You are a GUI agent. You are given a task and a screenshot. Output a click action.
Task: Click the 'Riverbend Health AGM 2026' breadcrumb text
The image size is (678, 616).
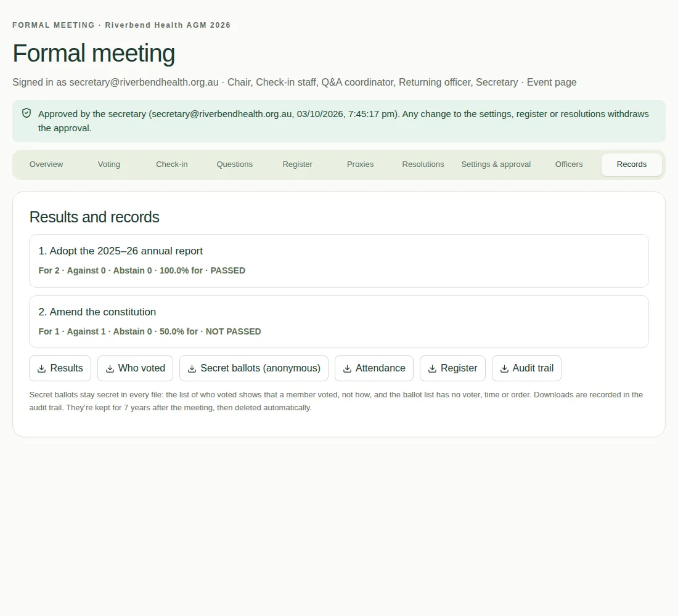(x=168, y=25)
